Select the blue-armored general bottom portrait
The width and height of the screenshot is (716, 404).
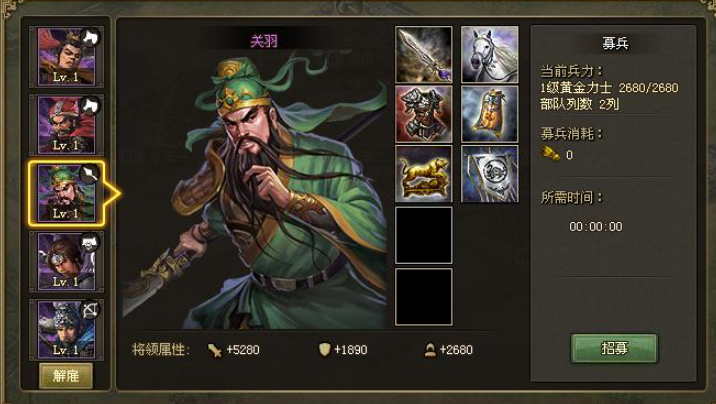click(67, 329)
